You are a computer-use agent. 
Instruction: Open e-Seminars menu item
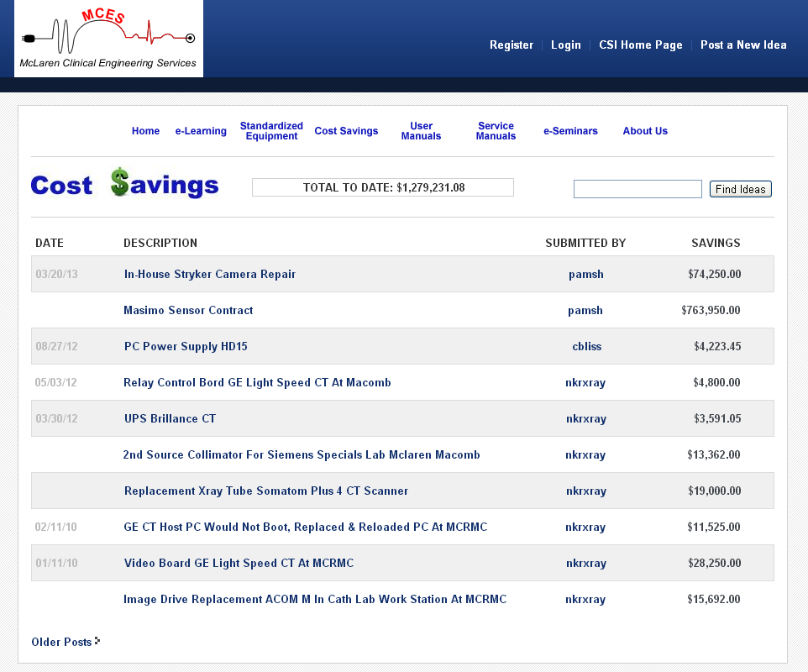click(570, 131)
